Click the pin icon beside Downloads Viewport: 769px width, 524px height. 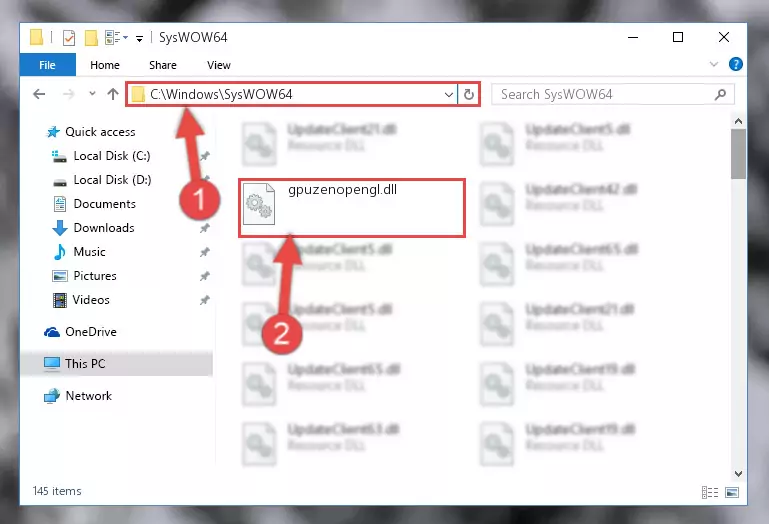click(205, 228)
